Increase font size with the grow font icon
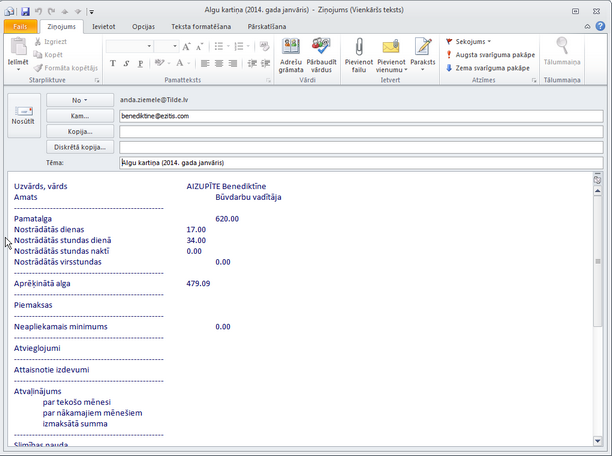 186,46
